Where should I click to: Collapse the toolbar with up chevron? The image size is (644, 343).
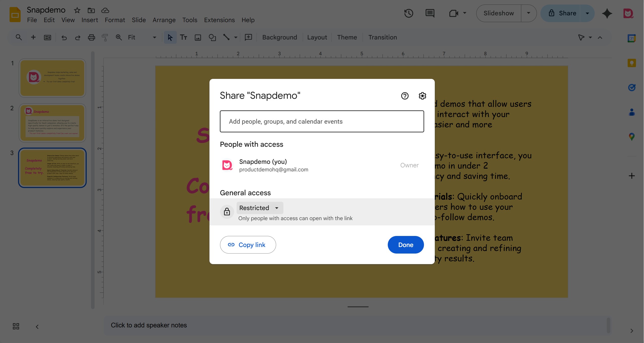(x=600, y=37)
